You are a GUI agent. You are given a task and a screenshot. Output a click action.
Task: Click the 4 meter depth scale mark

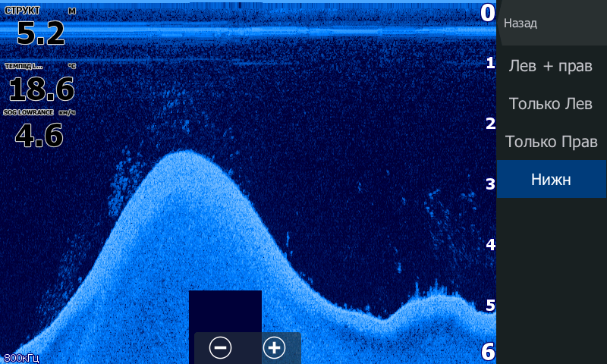(490, 245)
